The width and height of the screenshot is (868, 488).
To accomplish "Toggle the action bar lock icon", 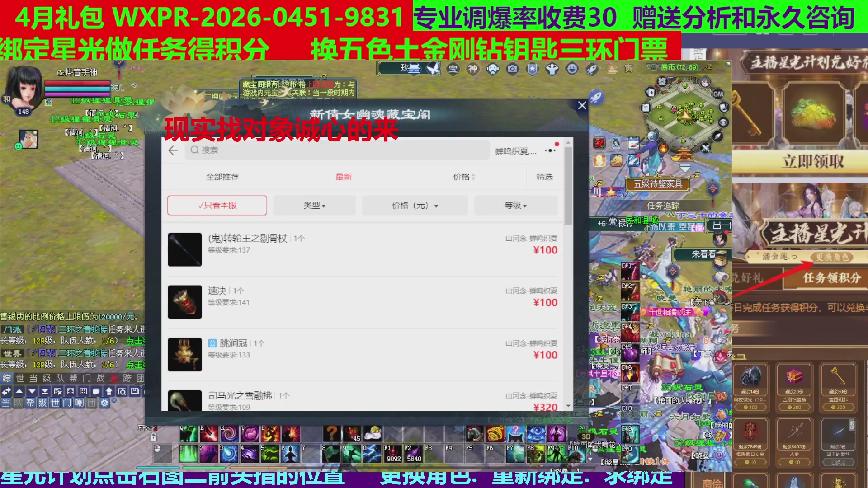I will (153, 436).
